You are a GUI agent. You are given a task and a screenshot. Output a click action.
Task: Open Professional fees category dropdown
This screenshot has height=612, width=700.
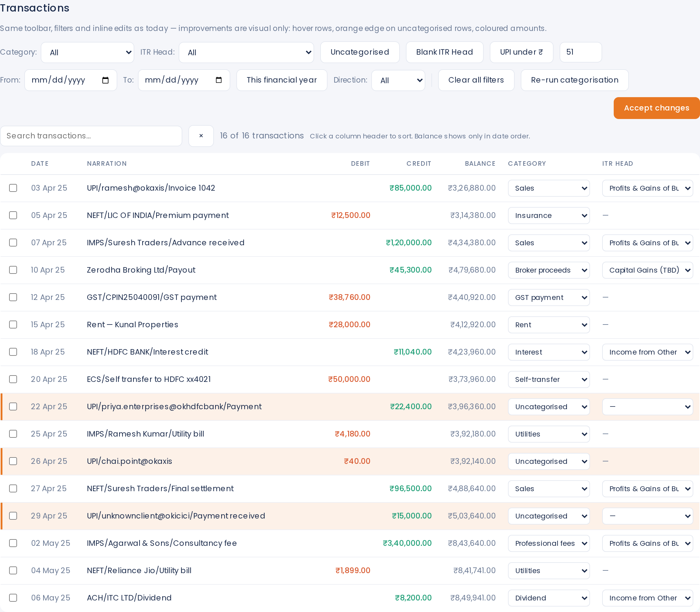[x=549, y=543]
